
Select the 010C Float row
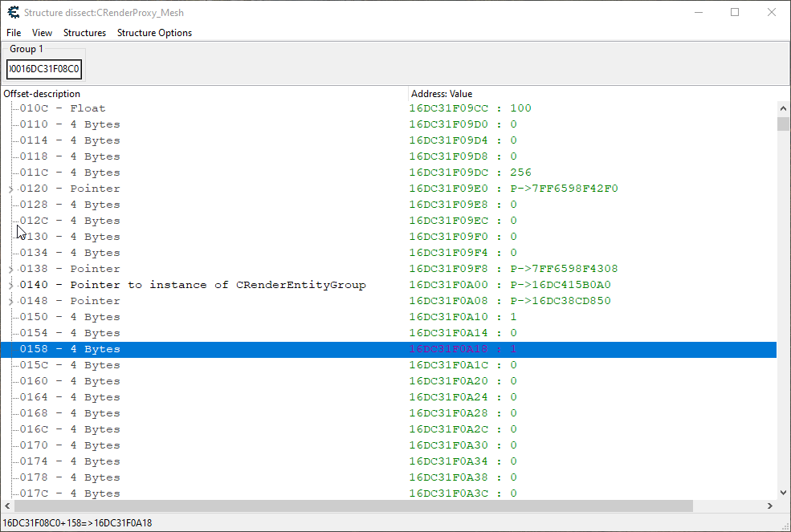tap(63, 108)
